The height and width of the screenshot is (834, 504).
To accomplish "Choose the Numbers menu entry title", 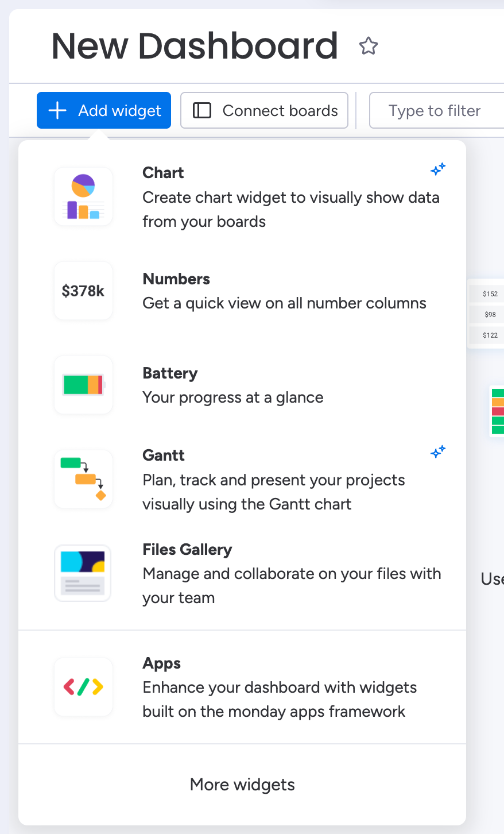I will 176,279.
